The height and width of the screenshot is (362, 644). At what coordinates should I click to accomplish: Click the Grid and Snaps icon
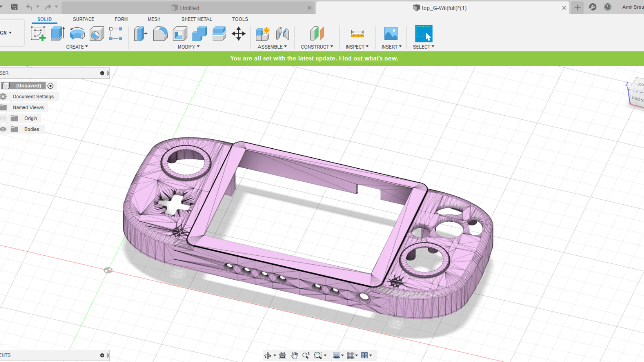coord(351,355)
